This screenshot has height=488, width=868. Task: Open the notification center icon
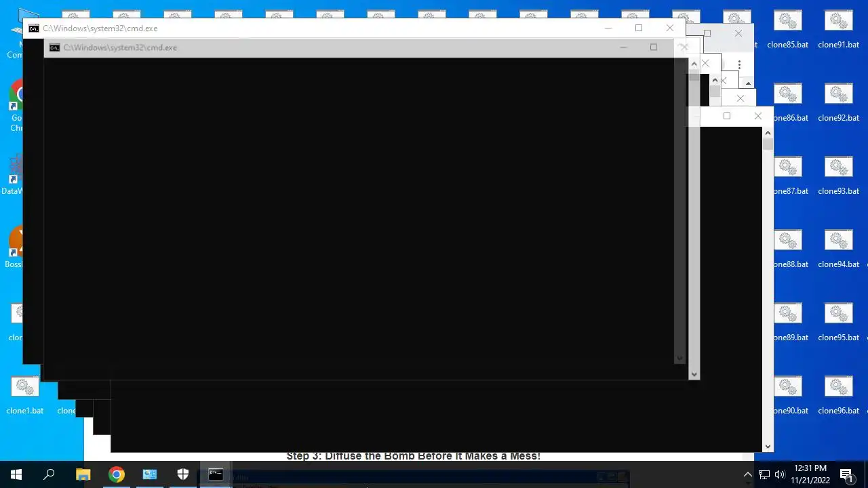pos(846,474)
